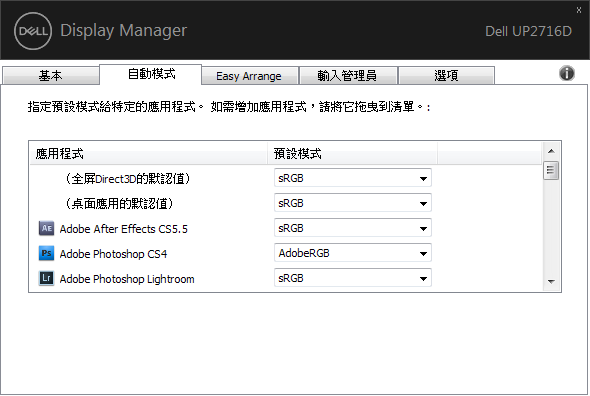590x396 pixels.
Task: Select the Adobe Photoshop Lightroom icon
Action: [x=46, y=278]
